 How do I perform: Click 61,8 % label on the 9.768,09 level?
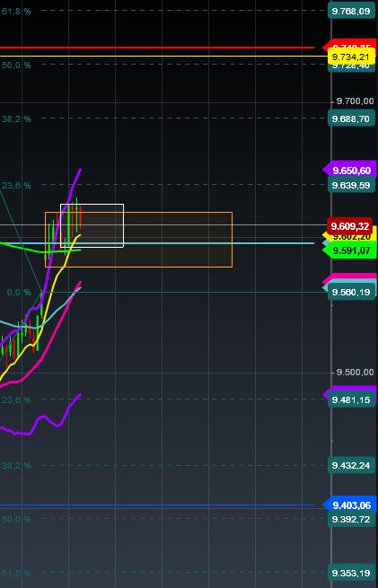coord(16,12)
